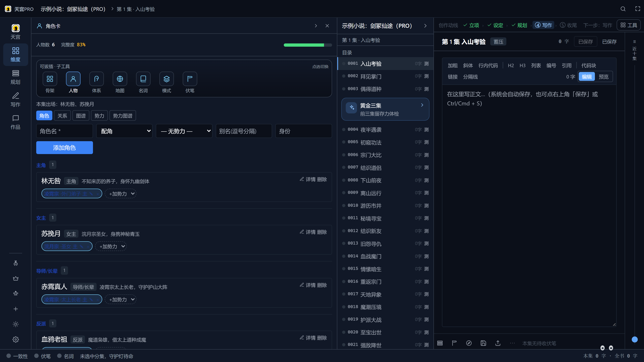Open the 骨架 sub-tool

(50, 79)
